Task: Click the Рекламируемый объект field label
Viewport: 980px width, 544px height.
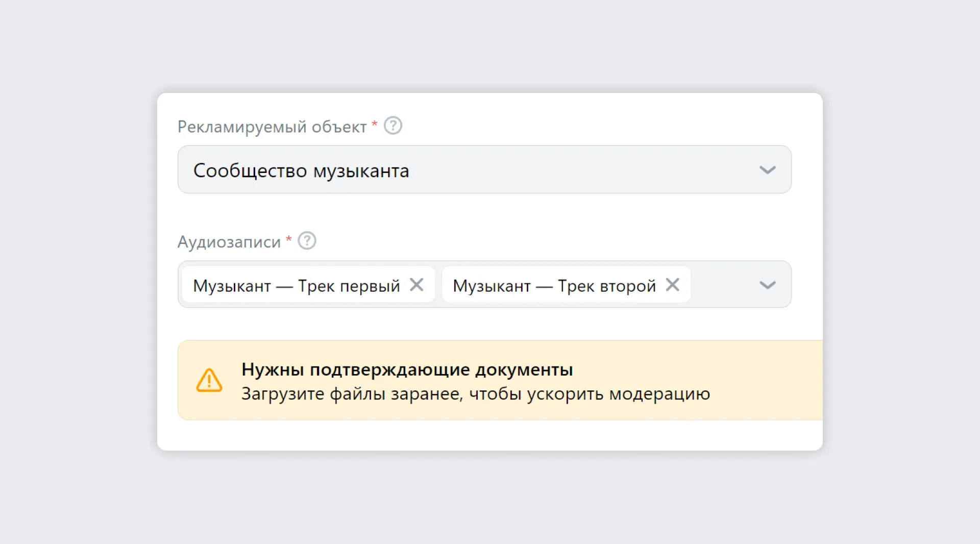Action: (x=272, y=127)
